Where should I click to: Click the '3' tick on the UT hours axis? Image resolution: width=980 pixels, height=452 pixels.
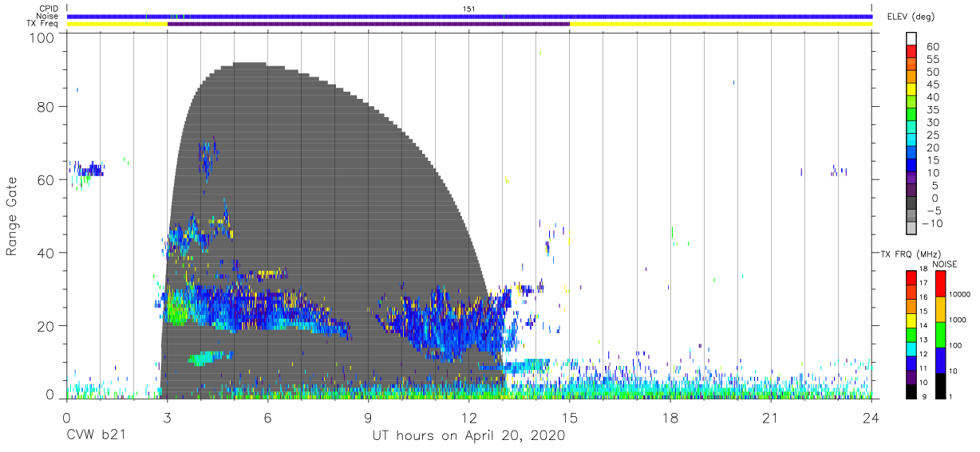point(168,418)
